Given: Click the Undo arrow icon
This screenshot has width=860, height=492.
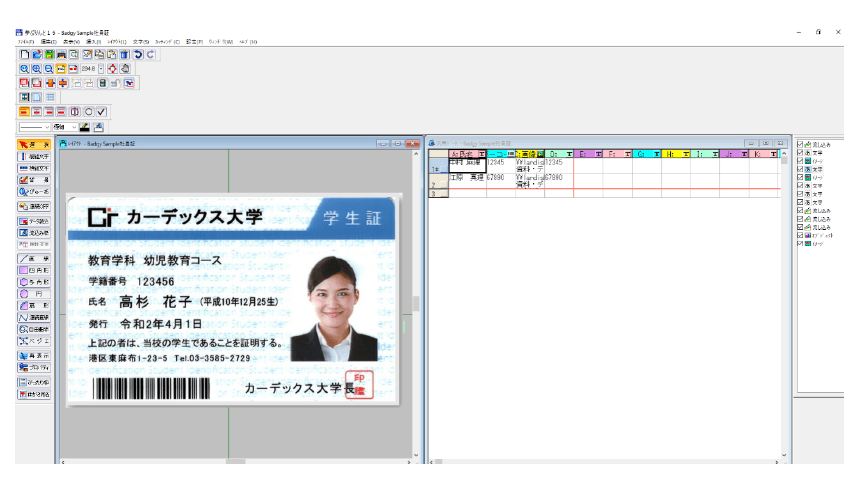Looking at the screenshot, I should (x=138, y=54).
